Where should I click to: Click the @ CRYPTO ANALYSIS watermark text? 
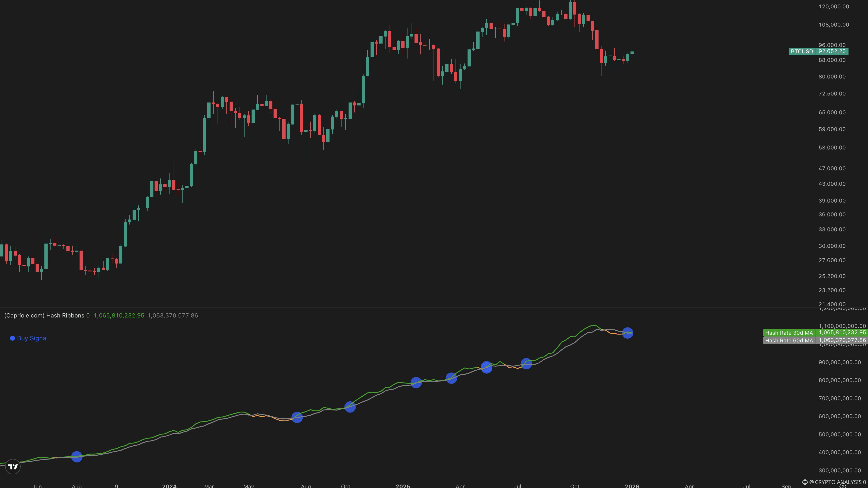click(x=837, y=482)
